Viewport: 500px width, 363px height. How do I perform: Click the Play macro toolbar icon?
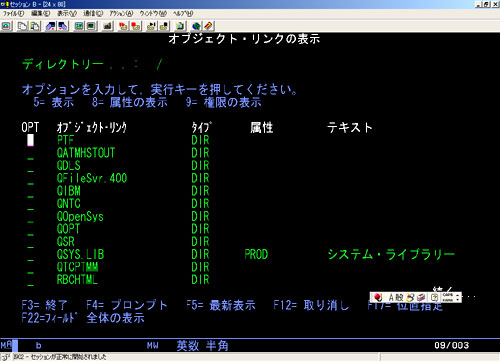point(152,26)
